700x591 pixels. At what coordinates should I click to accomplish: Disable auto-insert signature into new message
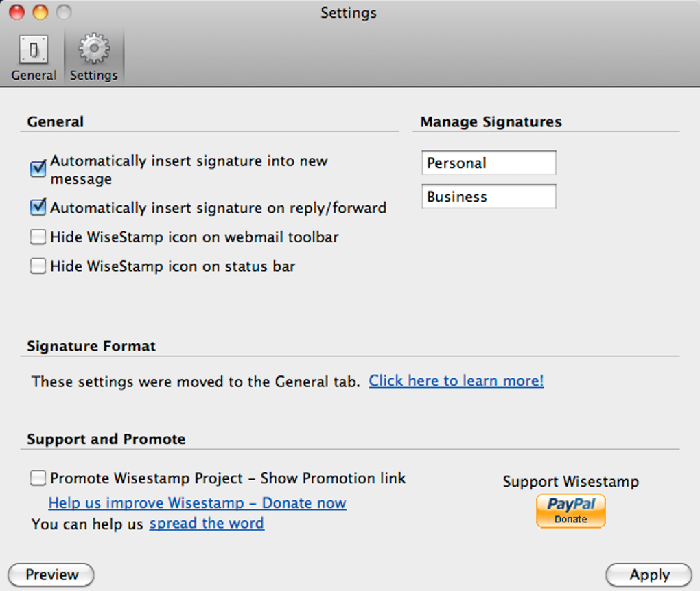click(38, 169)
